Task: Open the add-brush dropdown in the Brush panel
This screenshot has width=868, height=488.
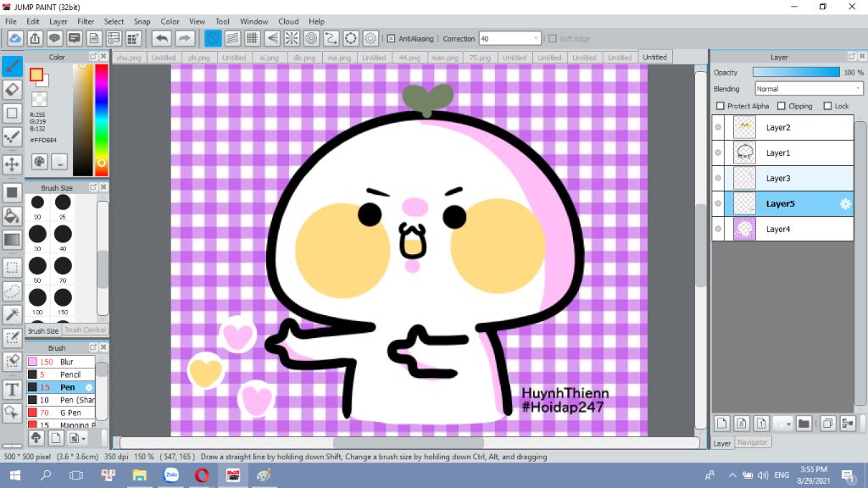Action: tap(75, 438)
